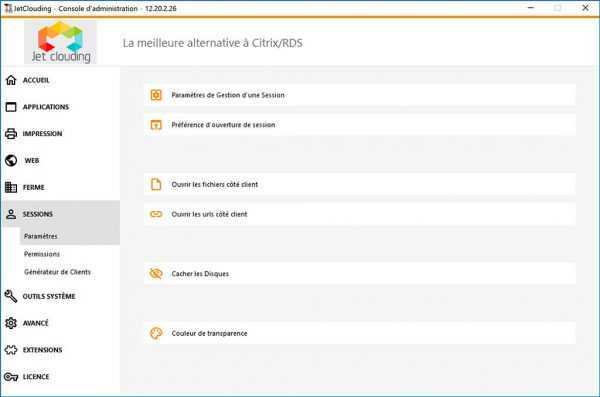Click the Ferme building icon

pos(11,187)
